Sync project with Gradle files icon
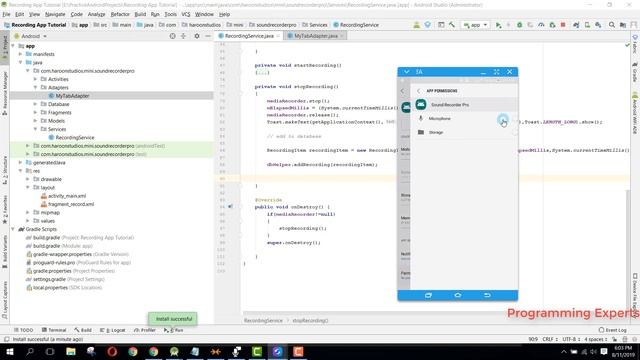The image size is (640, 360). point(576,25)
